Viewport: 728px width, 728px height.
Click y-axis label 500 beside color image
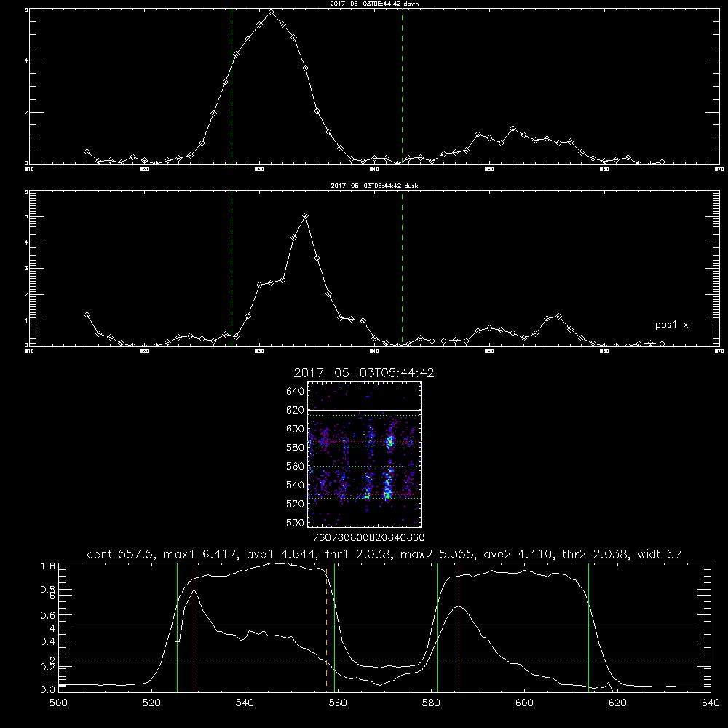click(296, 522)
